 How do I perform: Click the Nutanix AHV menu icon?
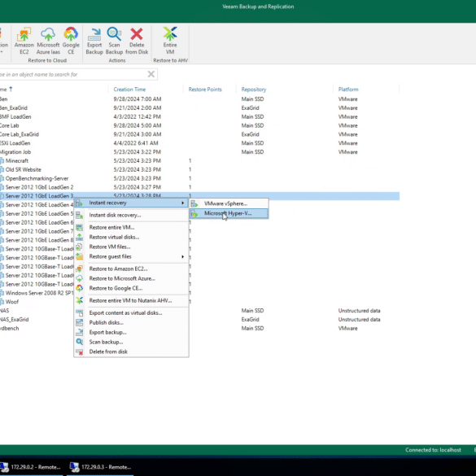[x=79, y=300]
